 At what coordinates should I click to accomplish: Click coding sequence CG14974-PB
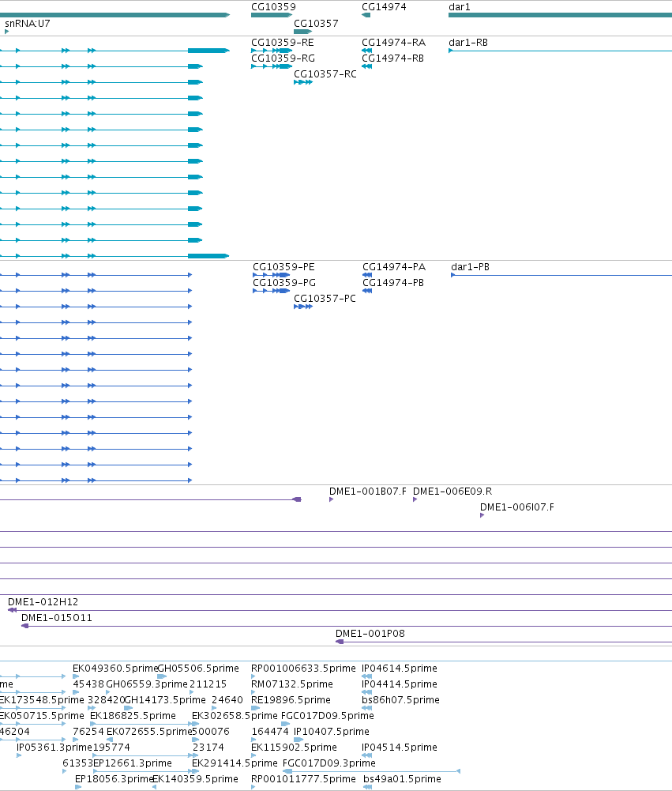coord(393,283)
